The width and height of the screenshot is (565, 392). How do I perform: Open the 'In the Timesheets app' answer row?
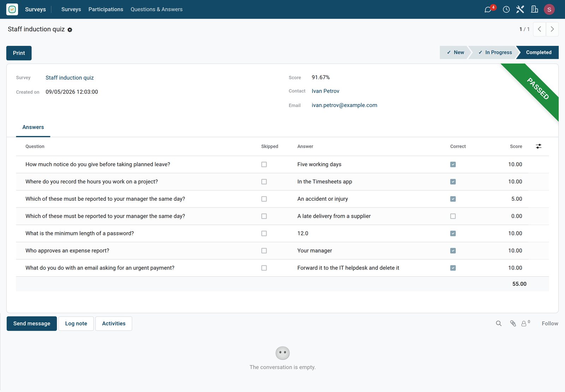point(325,182)
